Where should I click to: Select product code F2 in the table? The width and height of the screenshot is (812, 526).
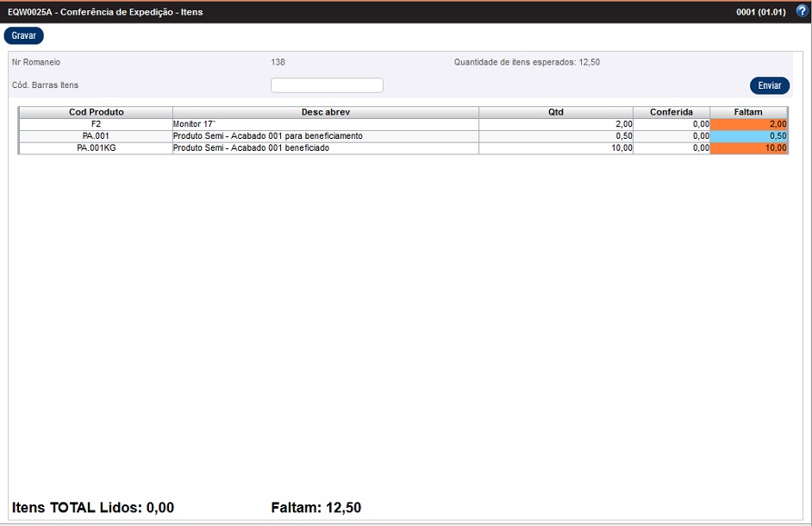pos(96,124)
